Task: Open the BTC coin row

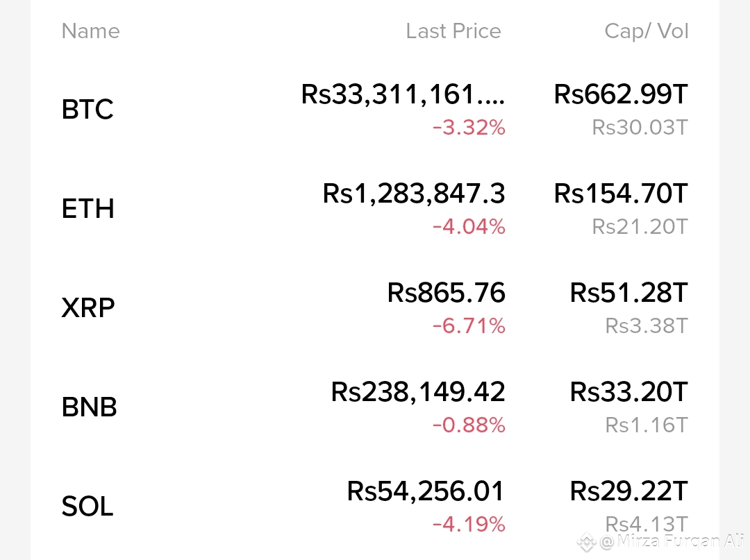Action: pyautogui.click(x=375, y=110)
